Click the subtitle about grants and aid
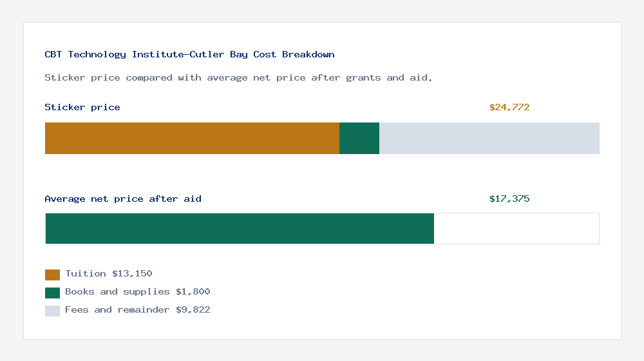Image resolution: width=644 pixels, height=361 pixels. click(238, 78)
